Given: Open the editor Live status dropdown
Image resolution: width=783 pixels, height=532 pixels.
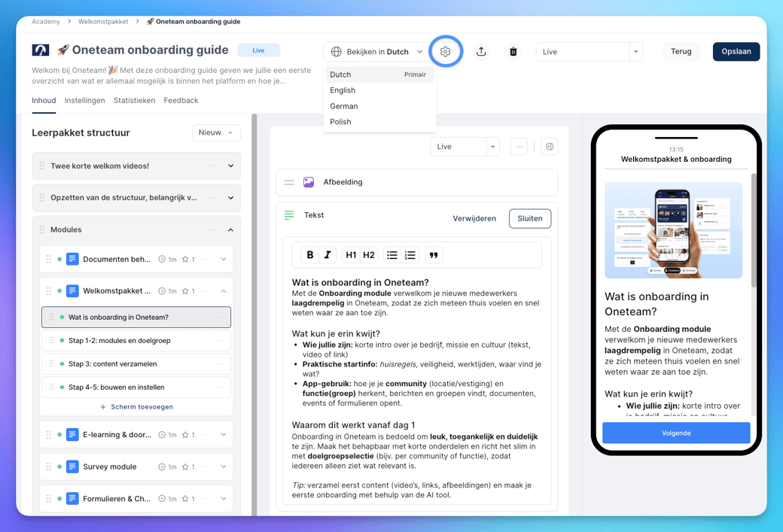Looking at the screenshot, I should coord(465,147).
